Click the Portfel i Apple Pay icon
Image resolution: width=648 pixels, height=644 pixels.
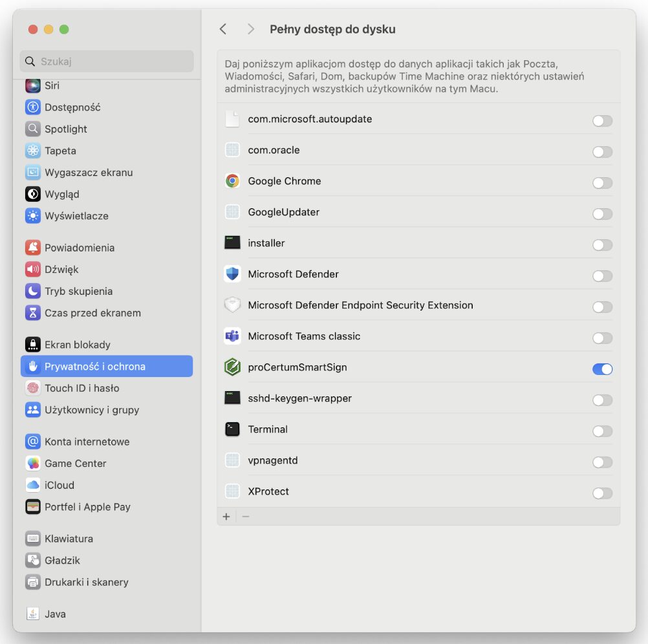click(x=33, y=506)
